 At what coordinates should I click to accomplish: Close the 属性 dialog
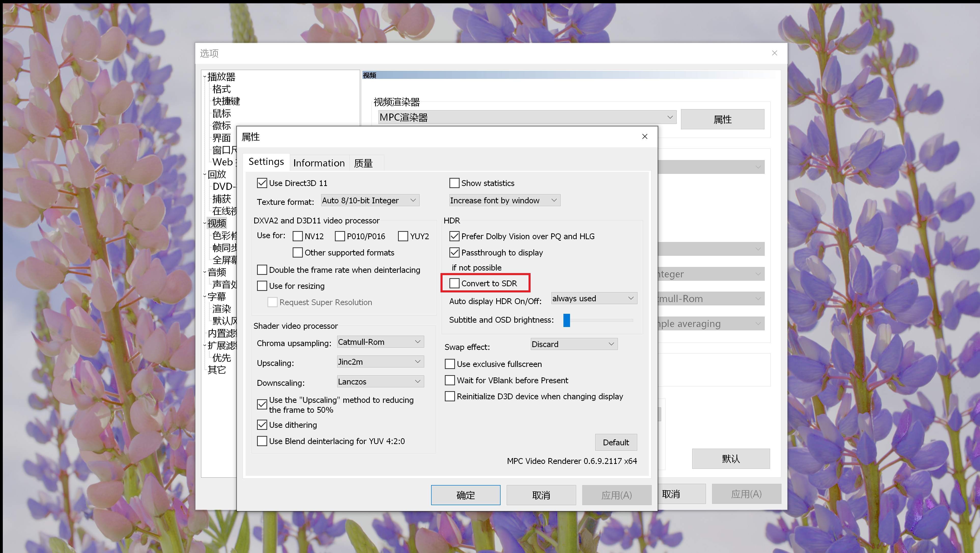point(644,137)
